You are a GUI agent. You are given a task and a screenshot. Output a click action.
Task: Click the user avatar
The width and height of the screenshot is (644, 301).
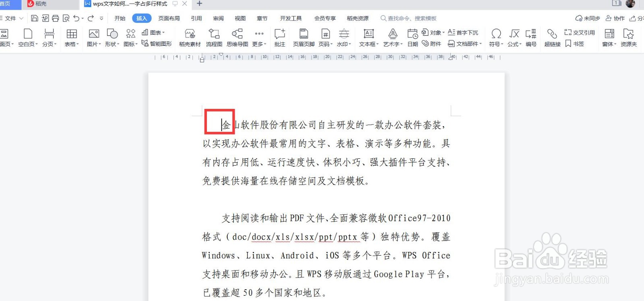pos(630,4)
